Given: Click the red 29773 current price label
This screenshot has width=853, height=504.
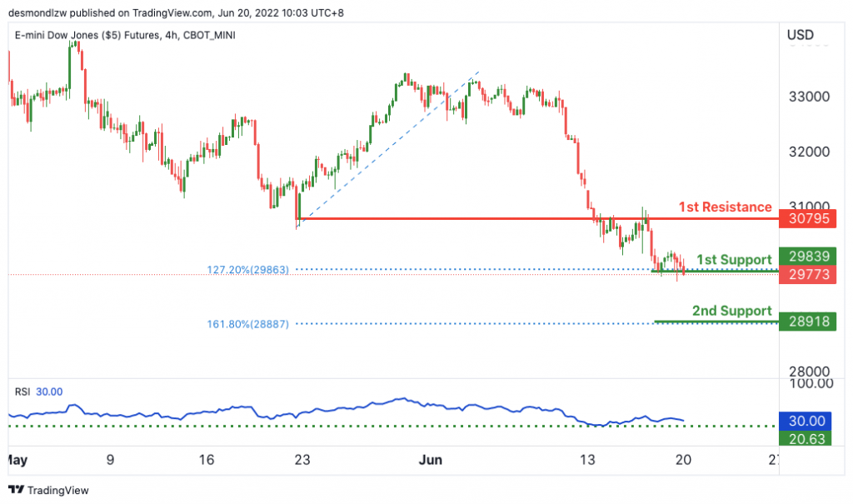Looking at the screenshot, I should (808, 274).
